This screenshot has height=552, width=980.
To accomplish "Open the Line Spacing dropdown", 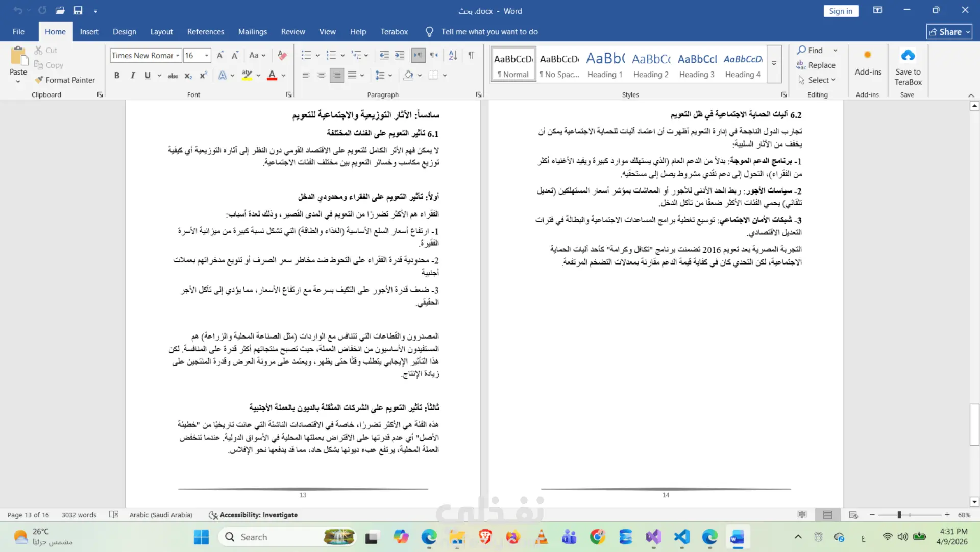I will [x=383, y=76].
